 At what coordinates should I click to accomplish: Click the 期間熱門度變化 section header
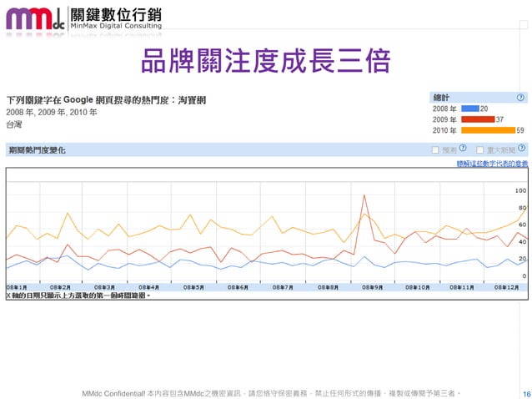click(x=266, y=149)
